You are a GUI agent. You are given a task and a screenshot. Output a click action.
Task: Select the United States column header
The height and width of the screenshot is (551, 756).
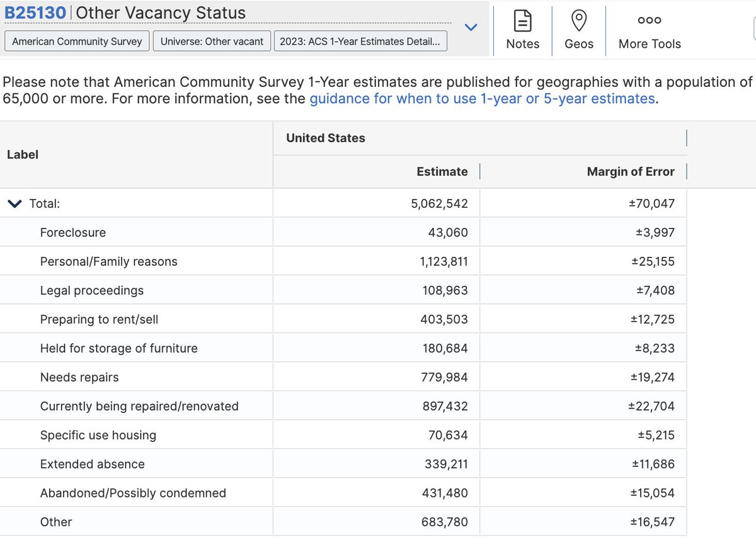[x=326, y=138]
